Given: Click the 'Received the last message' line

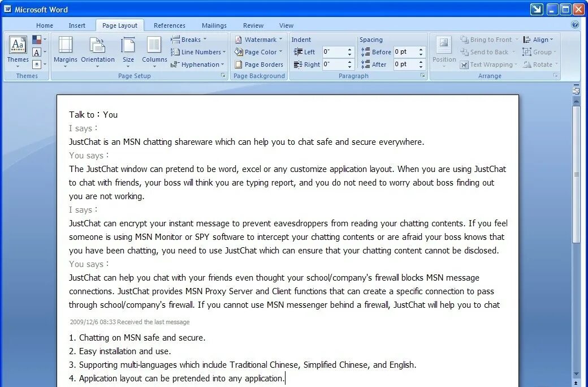Looking at the screenshot, I should pos(129,322).
